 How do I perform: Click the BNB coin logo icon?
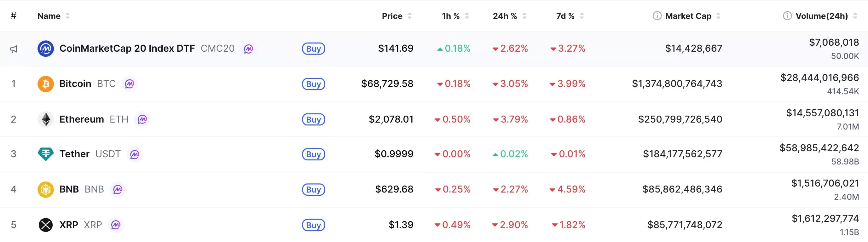(x=45, y=189)
